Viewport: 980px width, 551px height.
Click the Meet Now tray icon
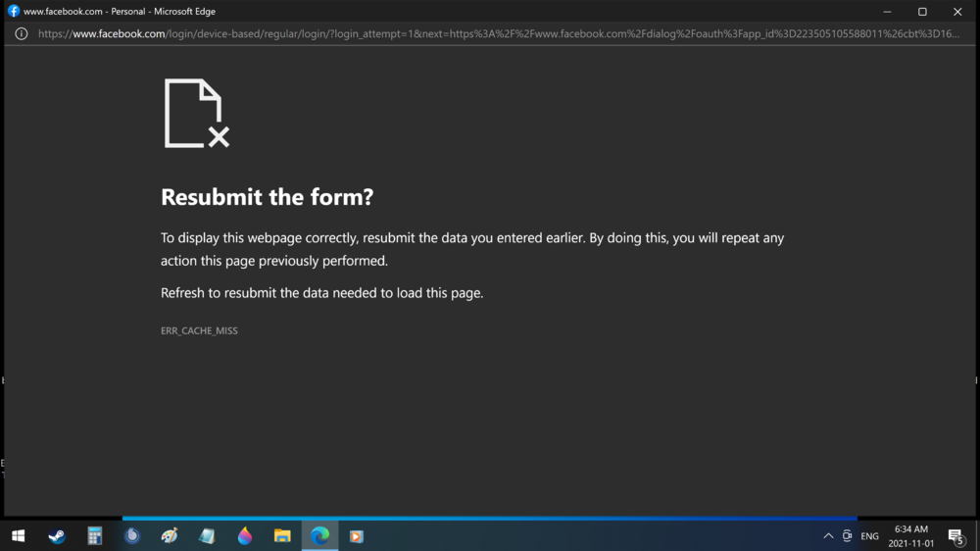point(848,536)
